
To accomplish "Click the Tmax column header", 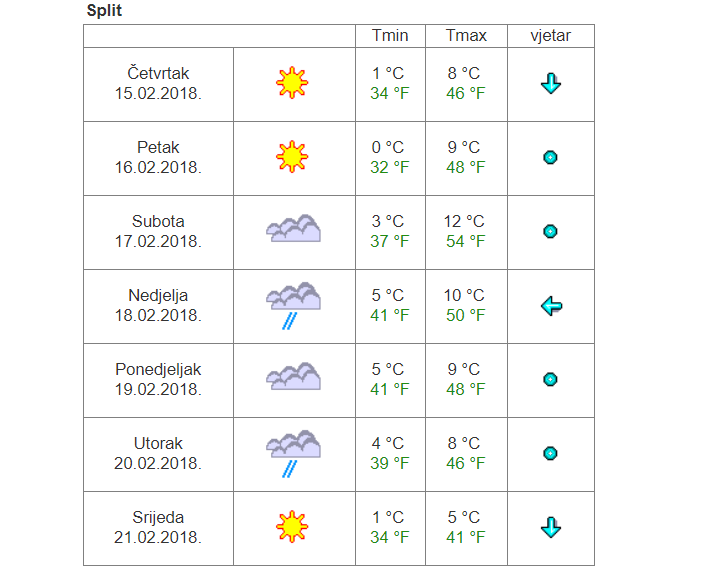I will (x=466, y=36).
